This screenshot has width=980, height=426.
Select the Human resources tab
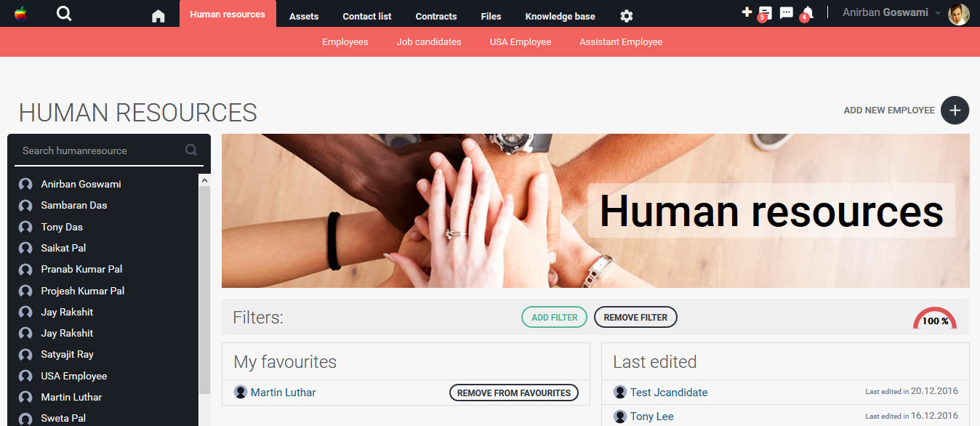coord(228,14)
